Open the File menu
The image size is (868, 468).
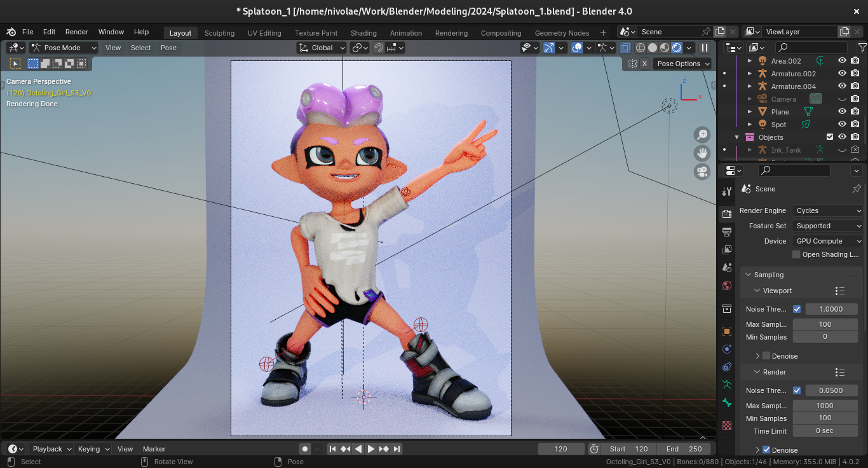tap(28, 32)
